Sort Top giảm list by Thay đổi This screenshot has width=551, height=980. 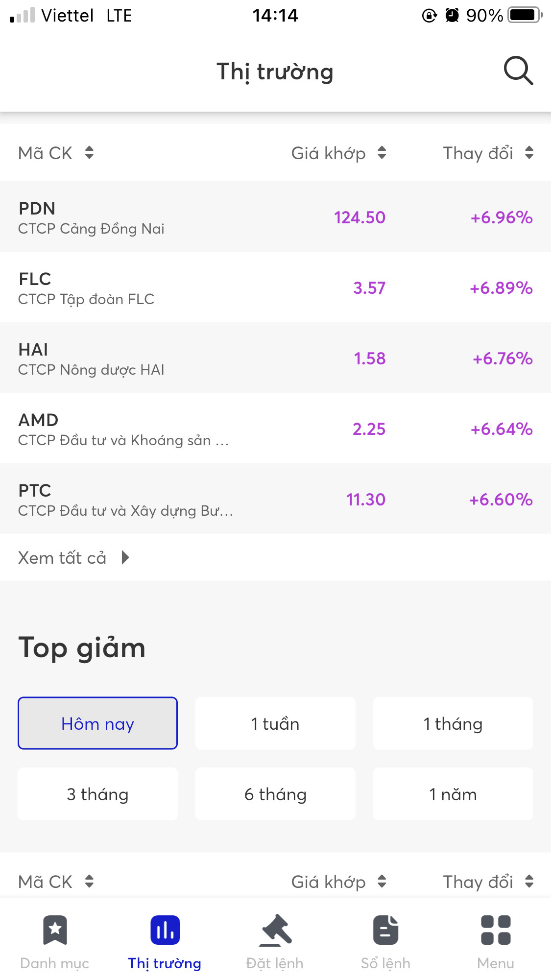click(529, 882)
